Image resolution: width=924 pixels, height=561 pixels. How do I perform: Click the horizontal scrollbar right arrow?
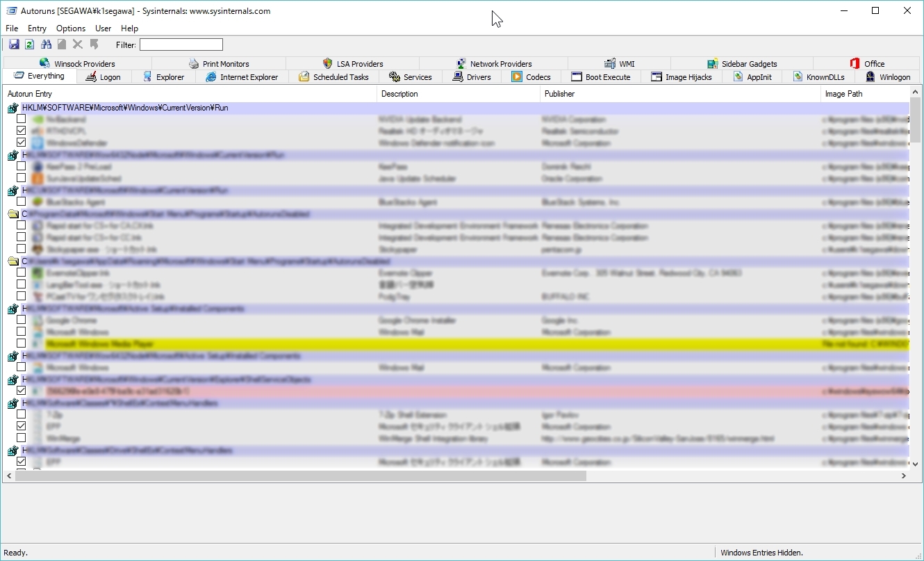[904, 476]
